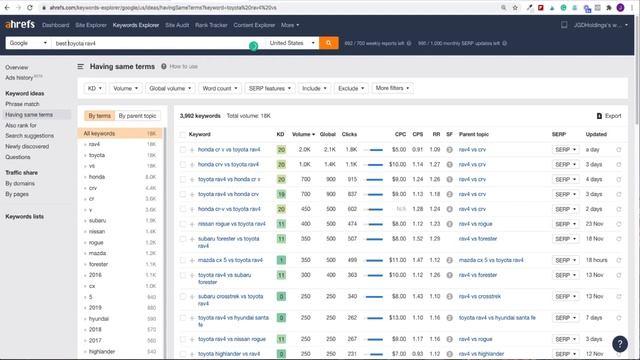Check honda crv vs toyota rav4 checkbox
Screen dimensions: 640x360
183,164
